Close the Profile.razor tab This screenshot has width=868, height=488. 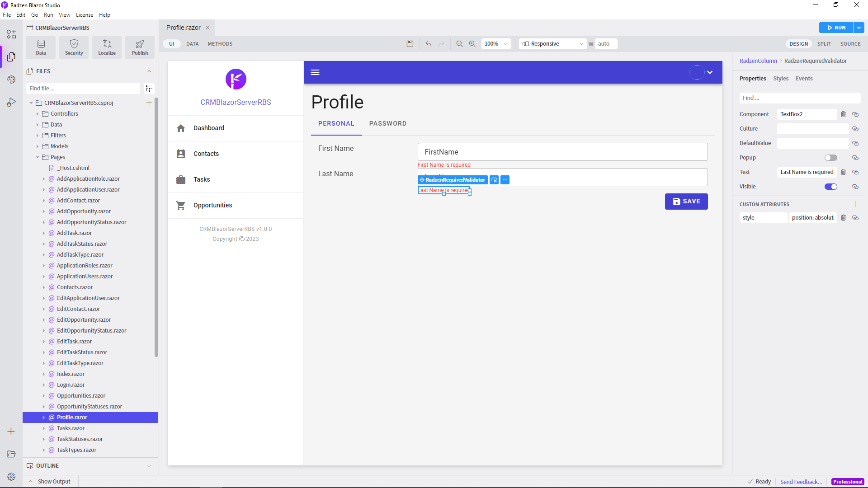tap(208, 28)
